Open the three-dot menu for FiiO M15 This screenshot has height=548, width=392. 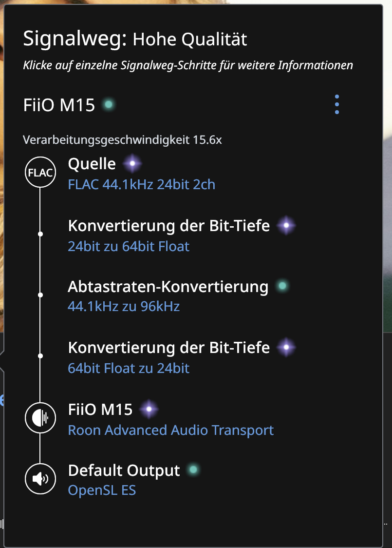coord(337,104)
